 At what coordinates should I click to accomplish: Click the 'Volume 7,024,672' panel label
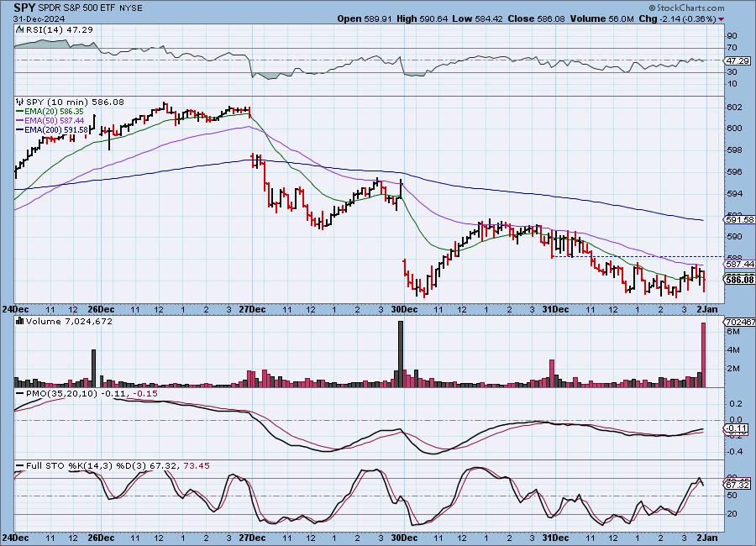pyautogui.click(x=69, y=321)
